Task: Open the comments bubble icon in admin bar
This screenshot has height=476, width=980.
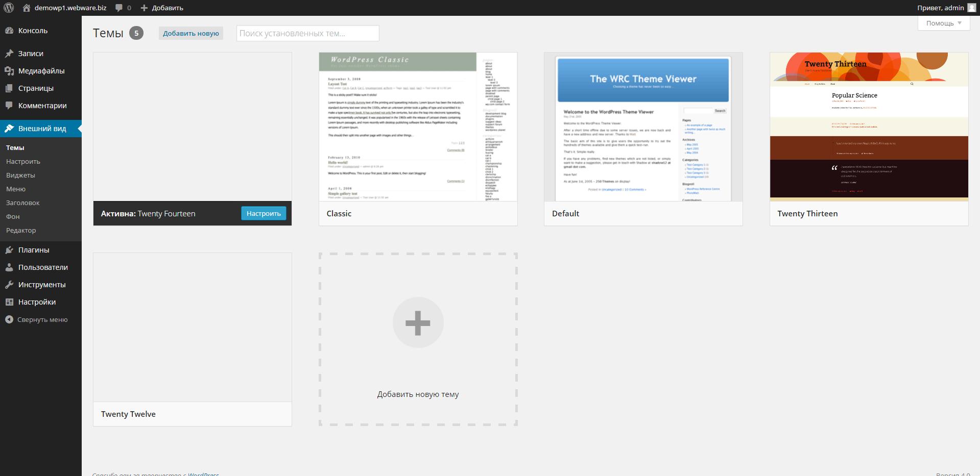Action: pos(119,8)
